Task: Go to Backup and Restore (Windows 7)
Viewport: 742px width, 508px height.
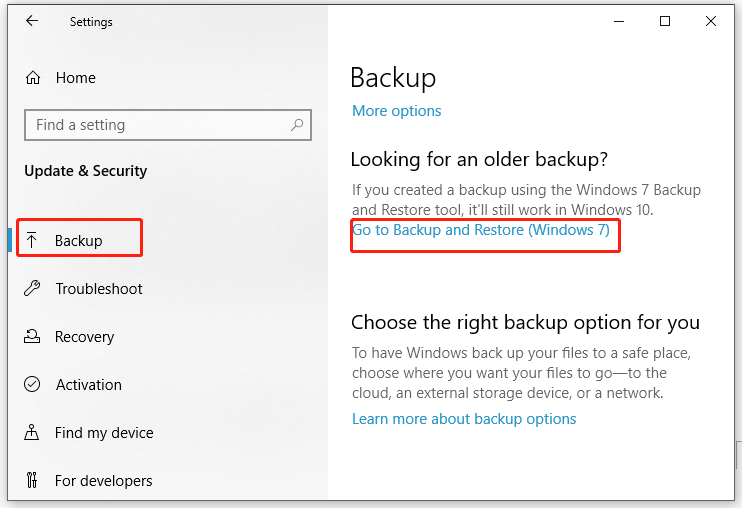Action: pos(481,230)
